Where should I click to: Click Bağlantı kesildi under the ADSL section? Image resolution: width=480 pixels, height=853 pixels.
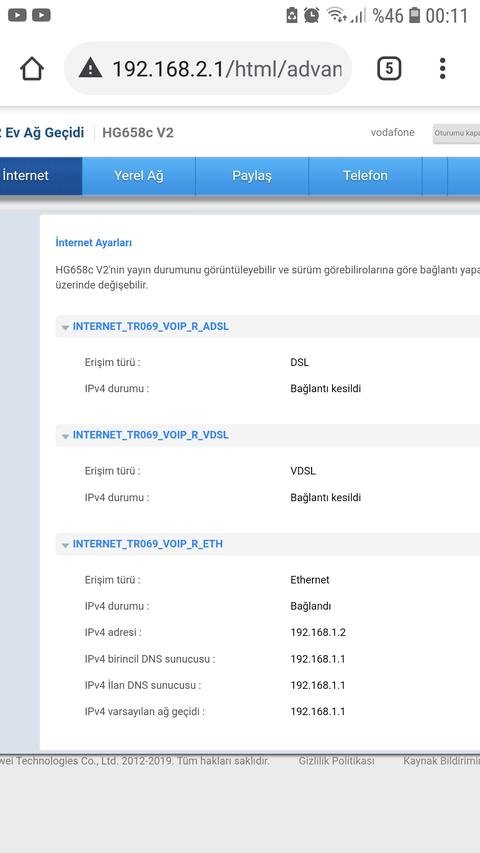tap(325, 388)
